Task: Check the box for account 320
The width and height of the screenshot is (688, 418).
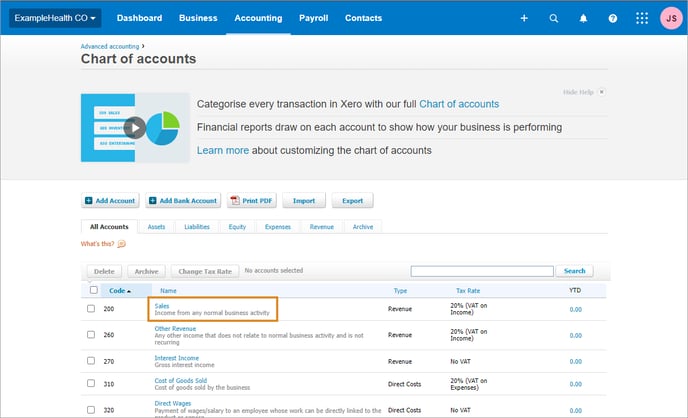Action: point(91,410)
